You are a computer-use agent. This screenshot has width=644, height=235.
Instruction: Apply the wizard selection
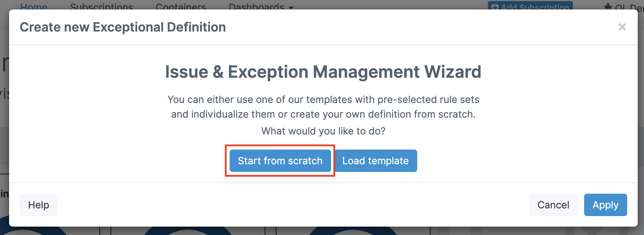pos(605,205)
